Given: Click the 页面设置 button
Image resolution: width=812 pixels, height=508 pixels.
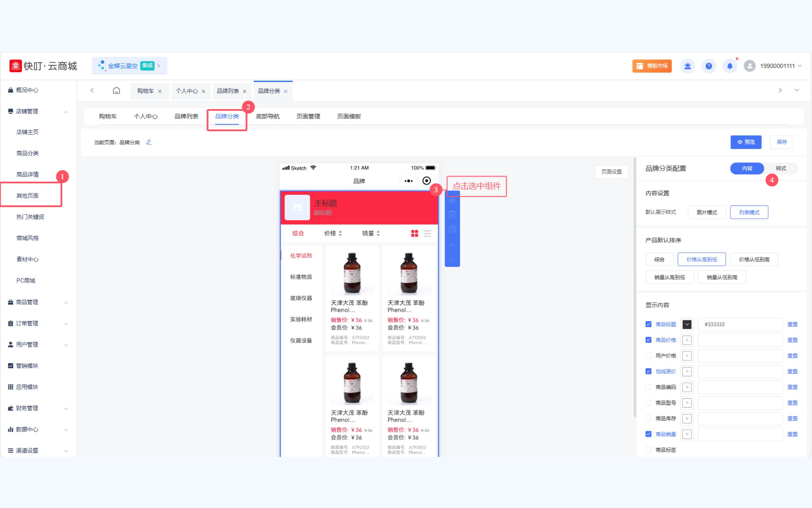Looking at the screenshot, I should coord(611,172).
